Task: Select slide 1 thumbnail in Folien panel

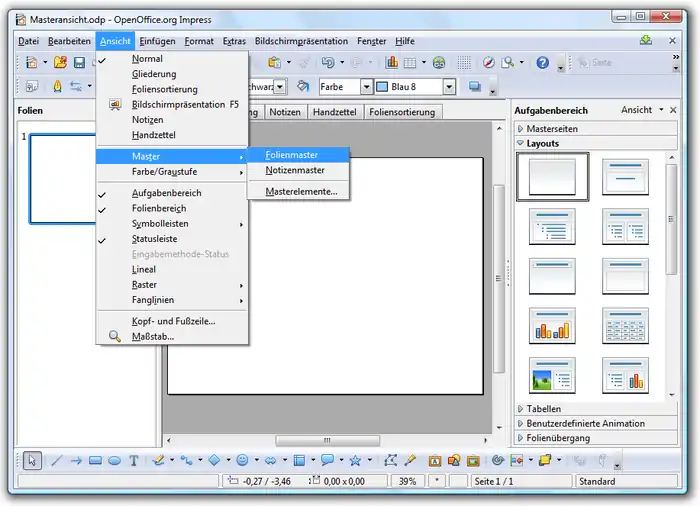Action: (x=62, y=179)
